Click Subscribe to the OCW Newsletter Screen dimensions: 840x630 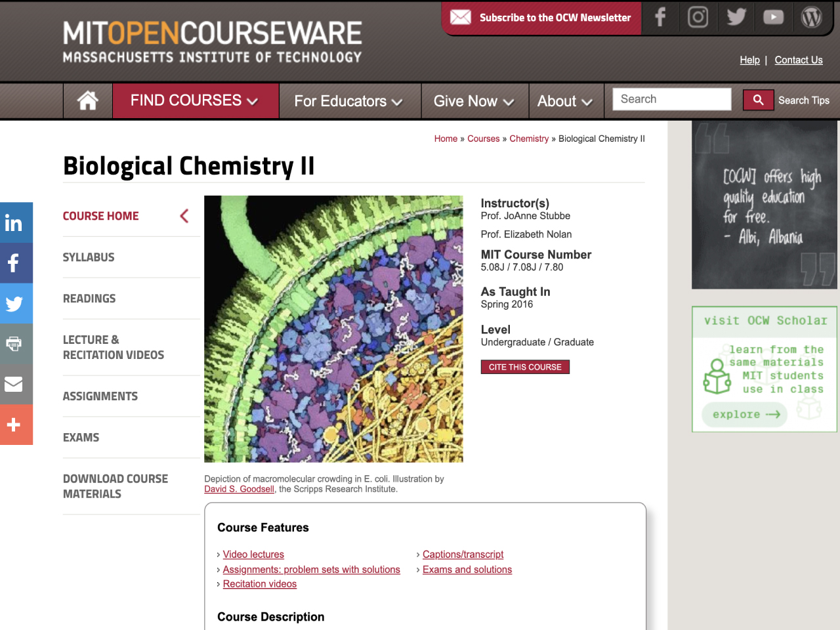555,18
